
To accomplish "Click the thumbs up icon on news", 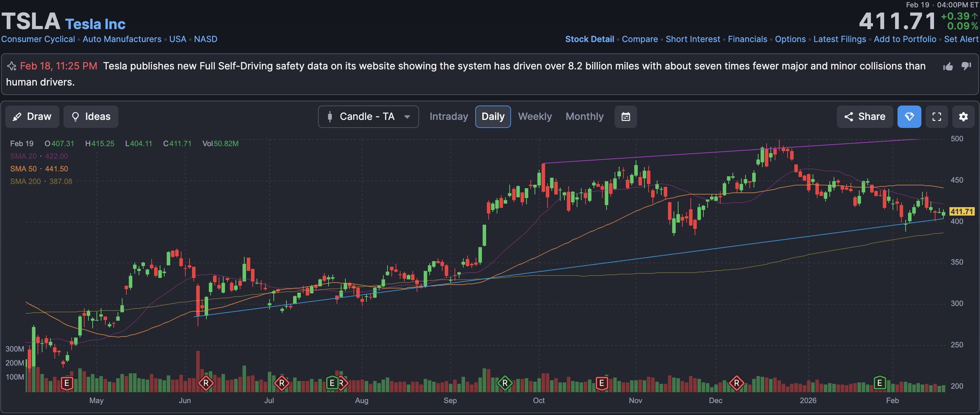I will [x=948, y=67].
